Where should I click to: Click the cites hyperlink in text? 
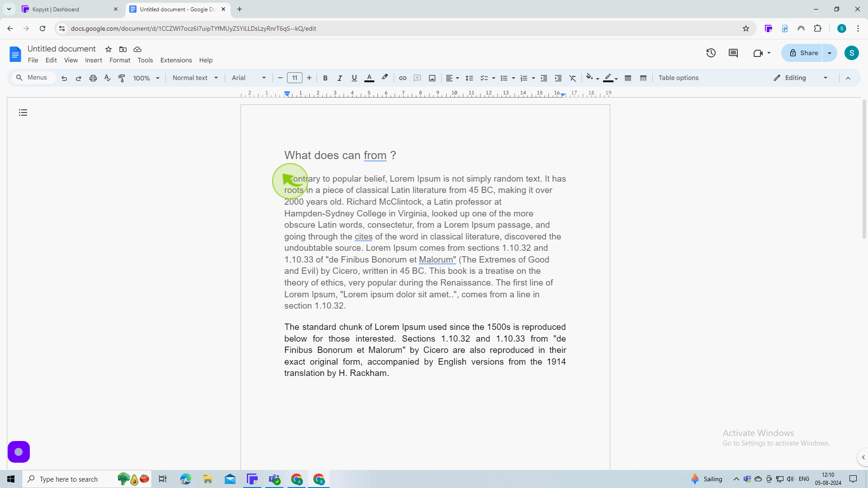363,237
